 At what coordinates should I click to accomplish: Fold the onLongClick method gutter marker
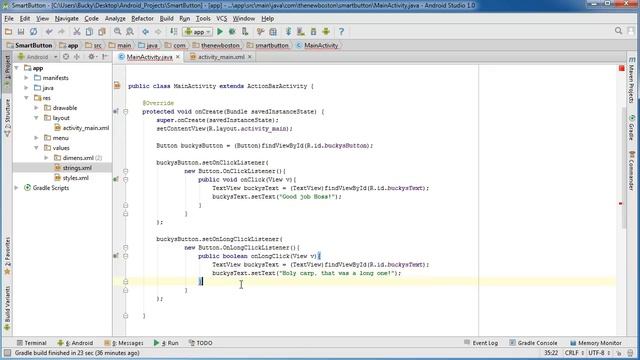click(x=125, y=256)
